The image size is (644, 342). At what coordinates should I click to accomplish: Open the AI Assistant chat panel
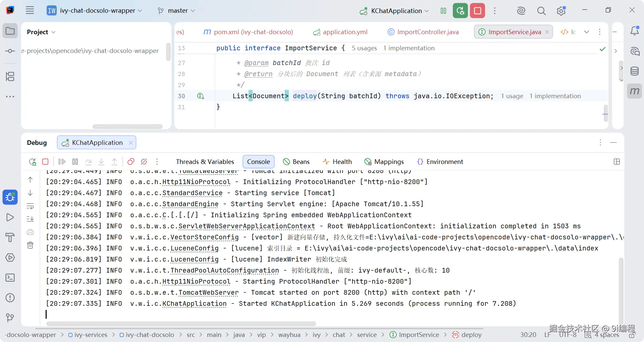tap(634, 51)
